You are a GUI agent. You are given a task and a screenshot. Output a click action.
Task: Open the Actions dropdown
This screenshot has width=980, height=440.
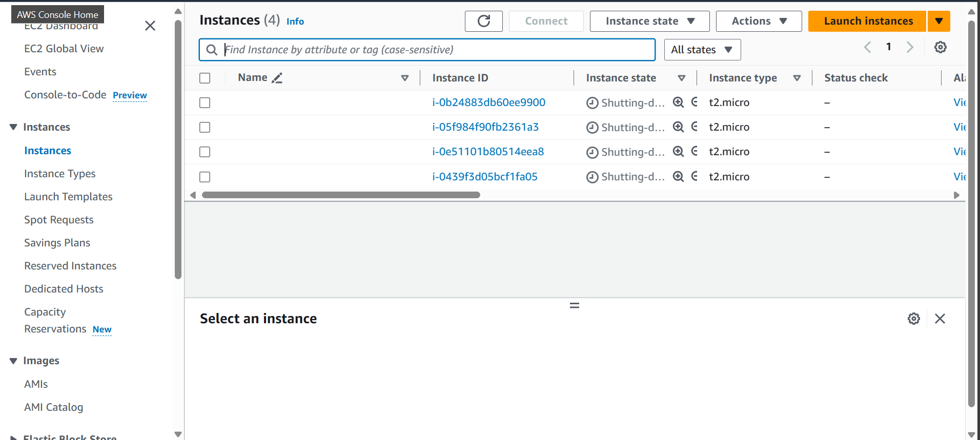click(x=759, y=21)
